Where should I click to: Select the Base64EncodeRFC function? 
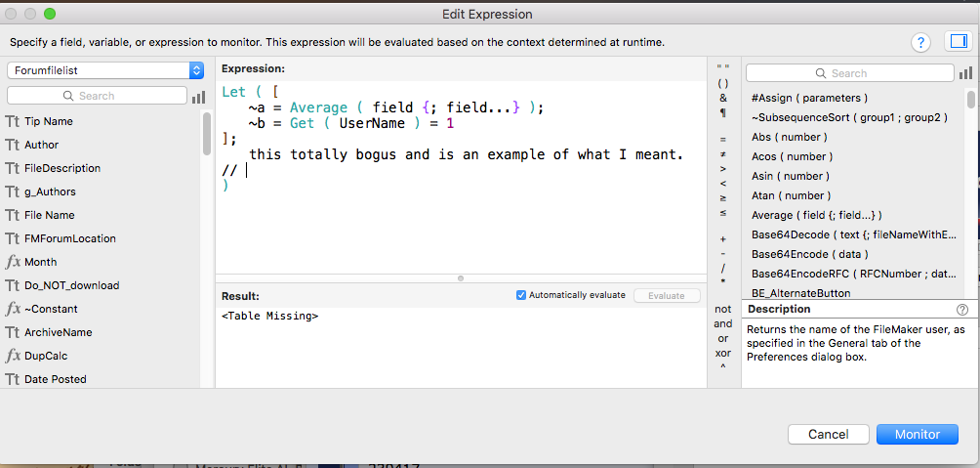854,274
